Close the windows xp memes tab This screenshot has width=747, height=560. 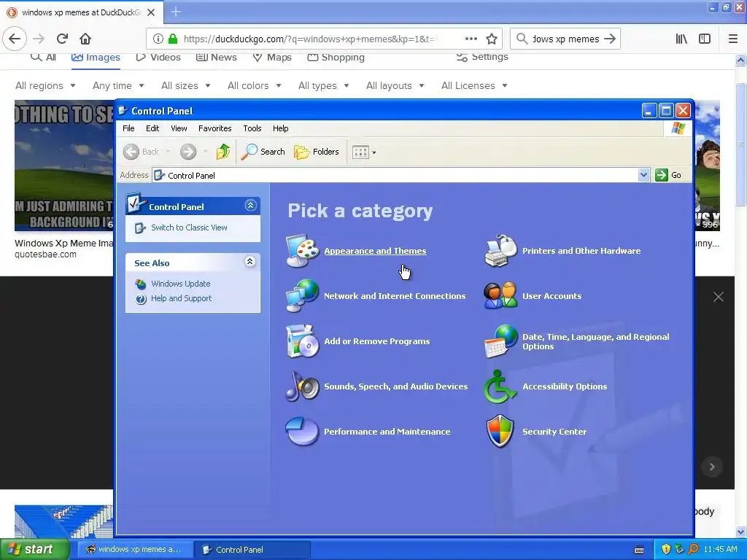(151, 12)
